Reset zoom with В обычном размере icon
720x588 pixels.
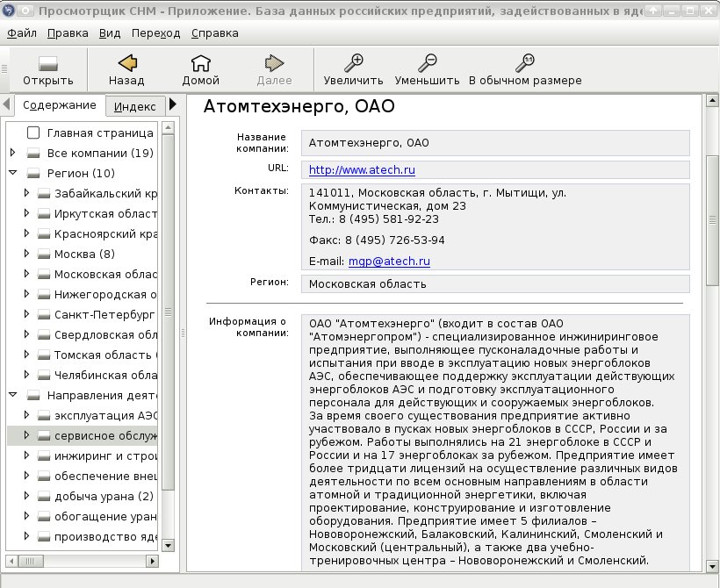525,63
